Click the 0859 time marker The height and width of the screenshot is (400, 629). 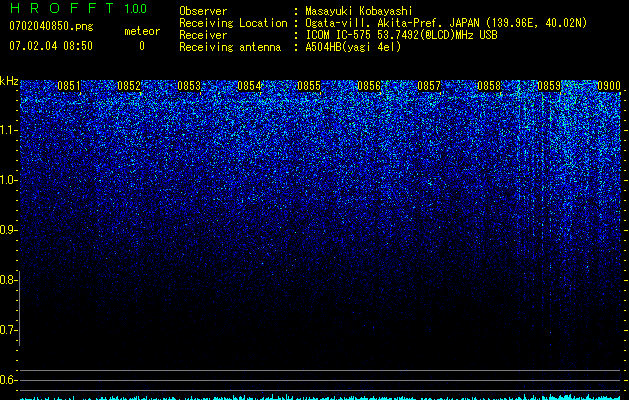coord(549,86)
